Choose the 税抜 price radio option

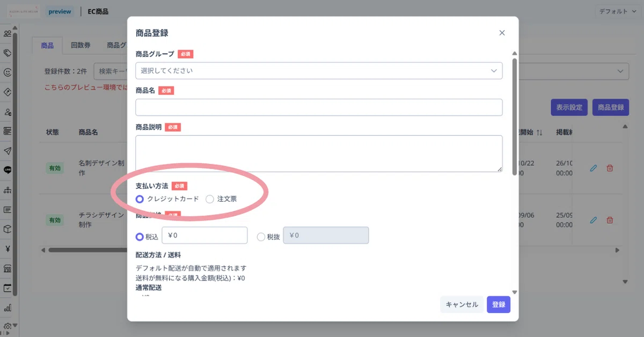point(261,237)
